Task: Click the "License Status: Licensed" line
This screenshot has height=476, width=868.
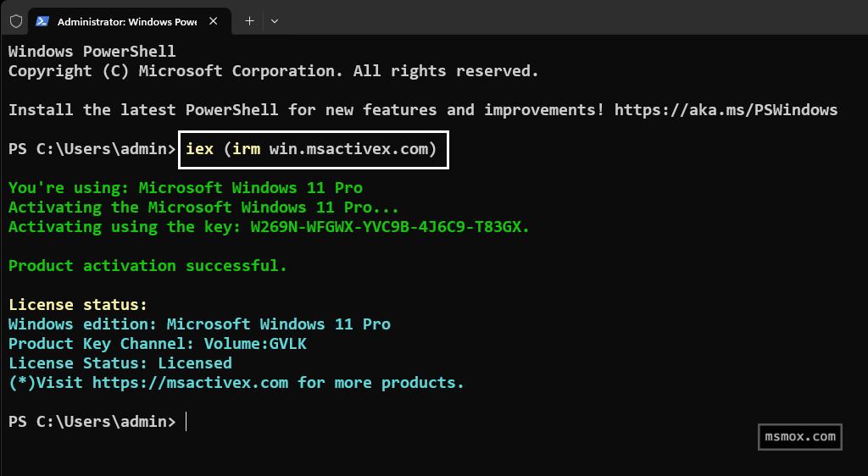Action: [120, 363]
